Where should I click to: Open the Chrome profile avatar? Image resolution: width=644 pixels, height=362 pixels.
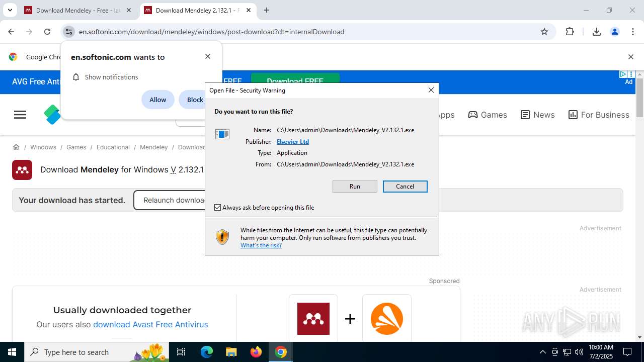pos(615,32)
